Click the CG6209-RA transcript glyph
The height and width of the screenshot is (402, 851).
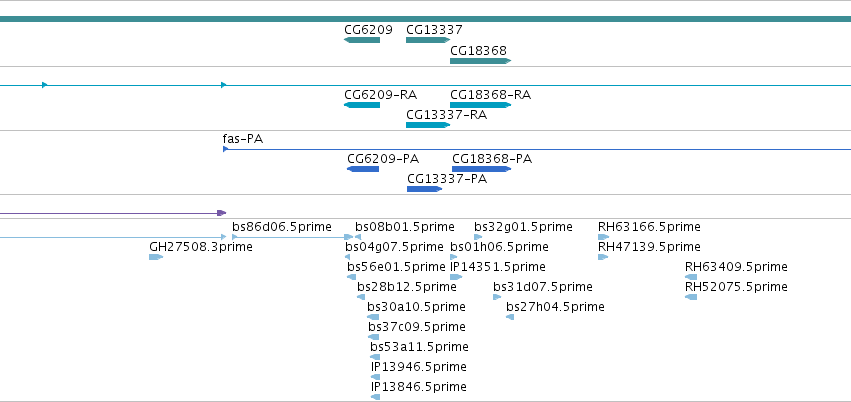coord(362,105)
